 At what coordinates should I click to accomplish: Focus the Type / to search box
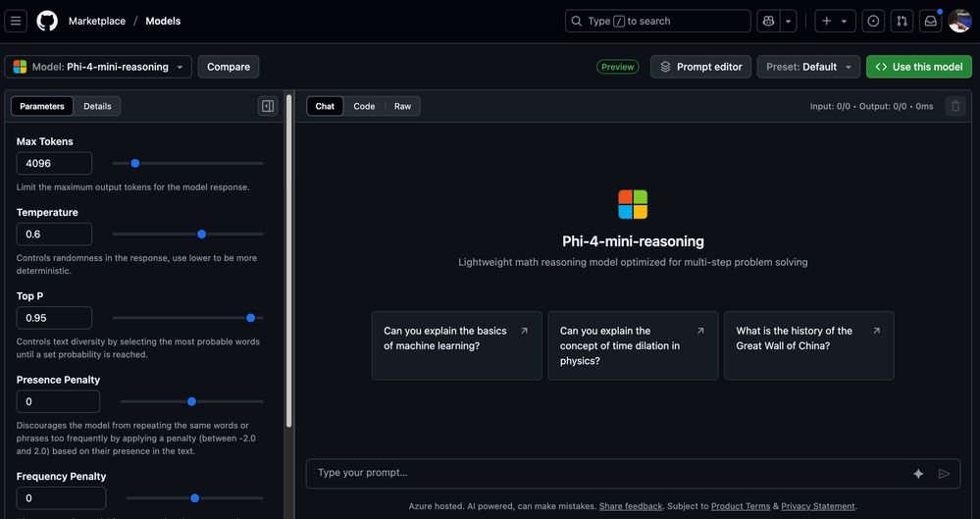657,21
